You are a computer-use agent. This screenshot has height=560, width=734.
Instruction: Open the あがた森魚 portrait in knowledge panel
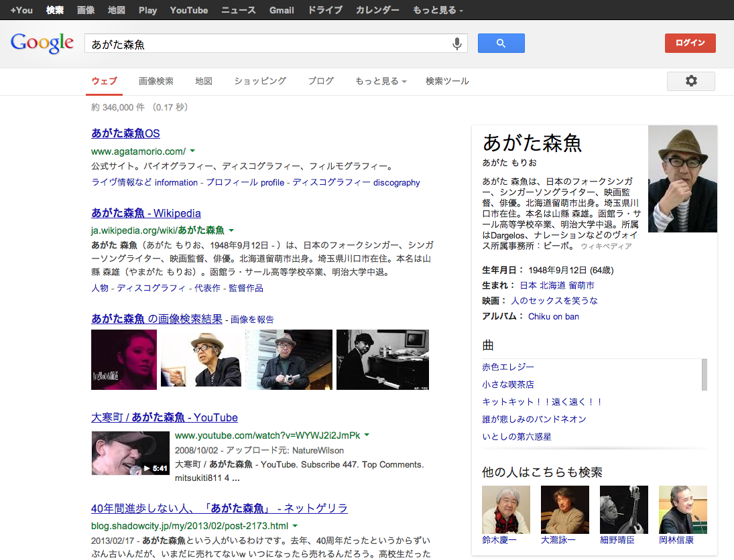tap(682, 179)
